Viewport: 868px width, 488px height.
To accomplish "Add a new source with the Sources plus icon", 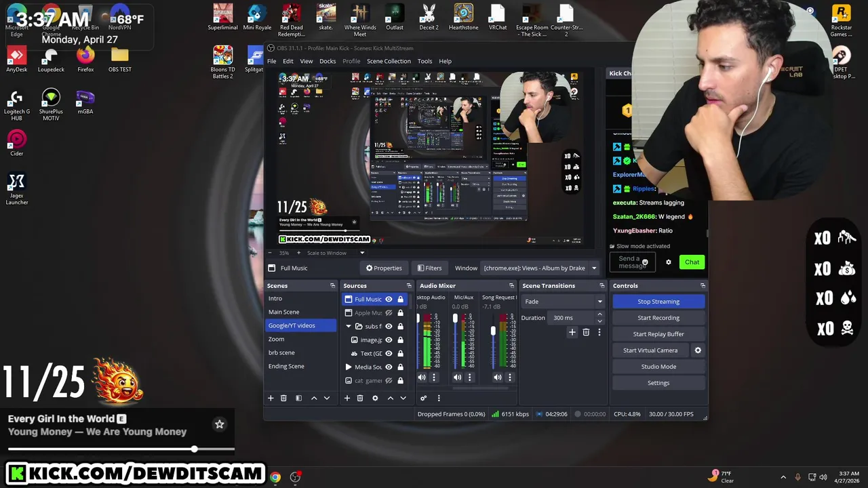I will 347,398.
